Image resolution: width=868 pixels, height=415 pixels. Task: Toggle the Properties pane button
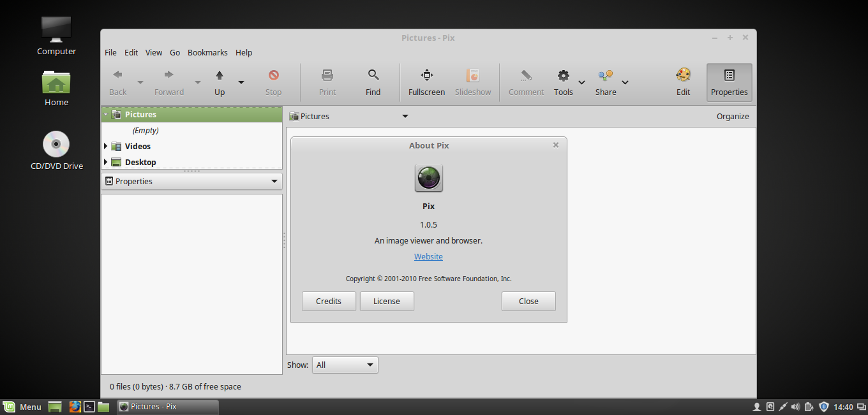pos(730,82)
